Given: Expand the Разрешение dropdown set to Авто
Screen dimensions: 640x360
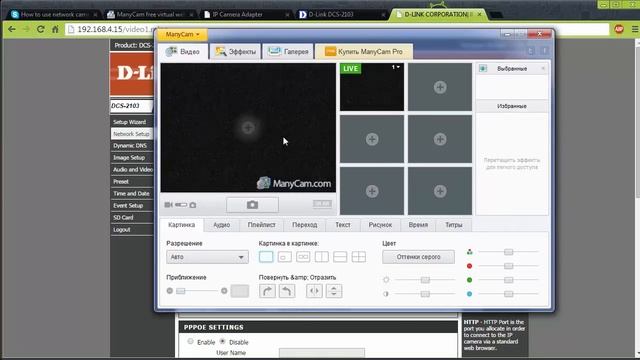Looking at the screenshot, I should click(x=207, y=257).
